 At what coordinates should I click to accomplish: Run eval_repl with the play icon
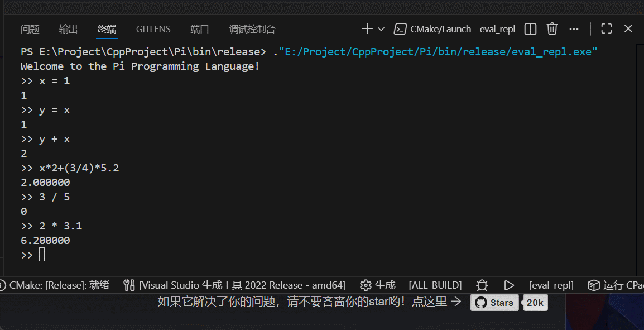(x=508, y=285)
